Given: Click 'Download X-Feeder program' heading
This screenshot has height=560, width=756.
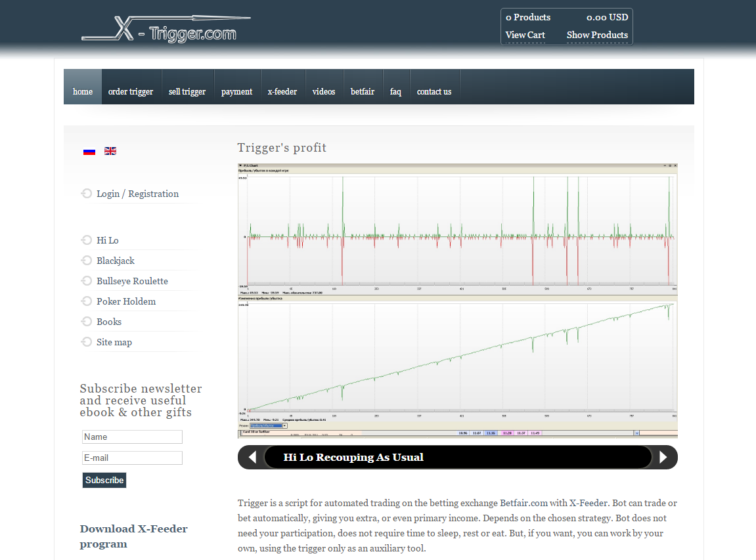Looking at the screenshot, I should (133, 536).
